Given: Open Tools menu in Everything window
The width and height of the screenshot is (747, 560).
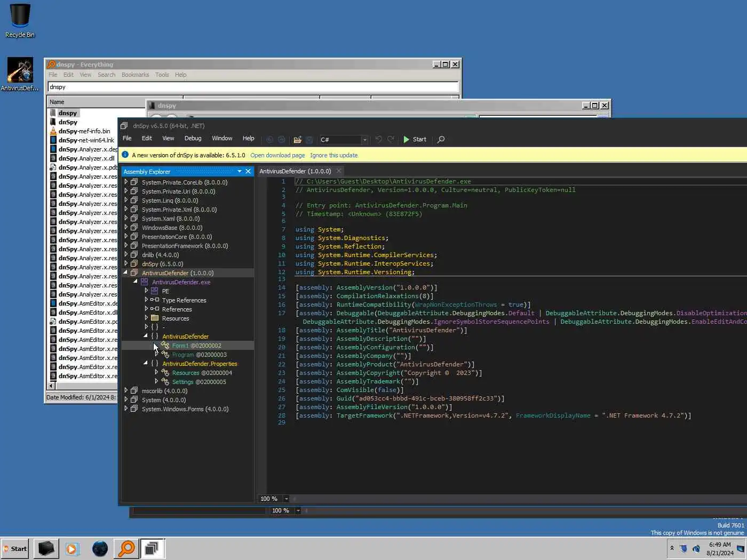Looking at the screenshot, I should (162, 75).
